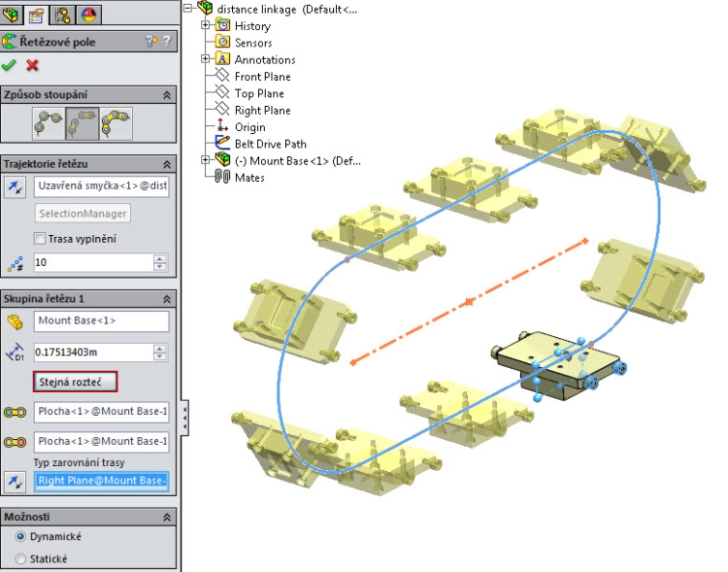Enable the Trasa vyplnění checkbox
Screen dimensions: 728x572
(x=40, y=239)
